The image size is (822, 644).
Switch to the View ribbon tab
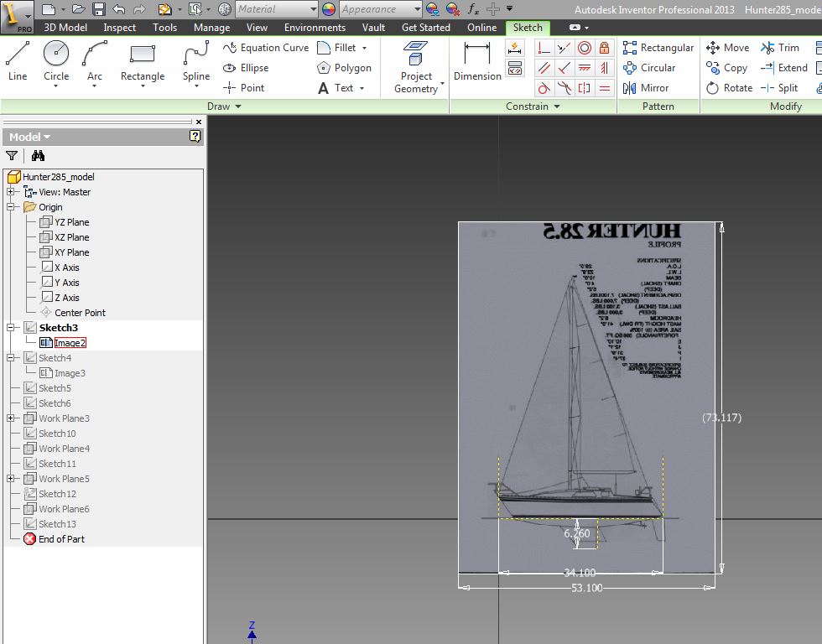point(257,27)
